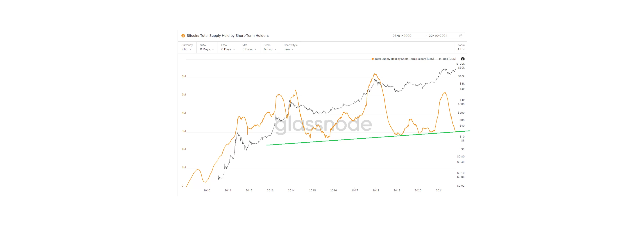Open the Chart Style Line selector
This screenshot has height=226, width=644.
tap(289, 49)
